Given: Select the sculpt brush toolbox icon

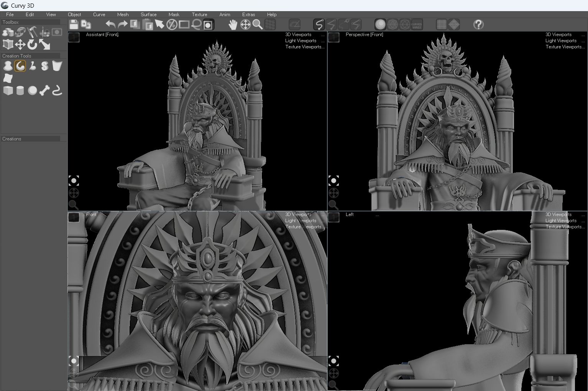Looking at the screenshot, I should pyautogui.click(x=20, y=32).
